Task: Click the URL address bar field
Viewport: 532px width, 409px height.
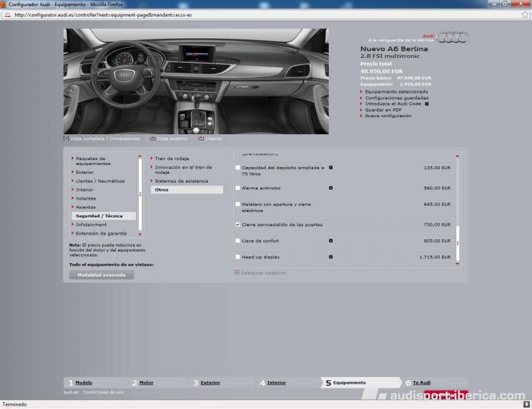Action: click(266, 15)
